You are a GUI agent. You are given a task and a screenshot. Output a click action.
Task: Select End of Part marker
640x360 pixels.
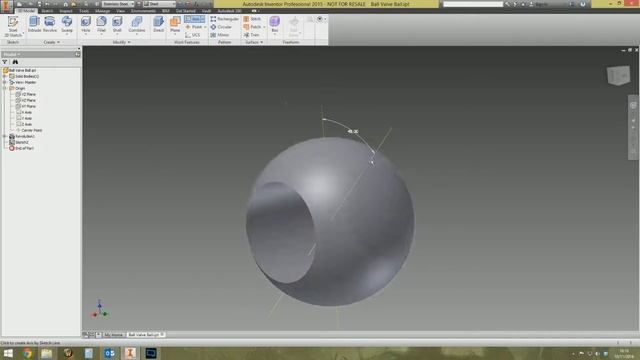pos(21,148)
